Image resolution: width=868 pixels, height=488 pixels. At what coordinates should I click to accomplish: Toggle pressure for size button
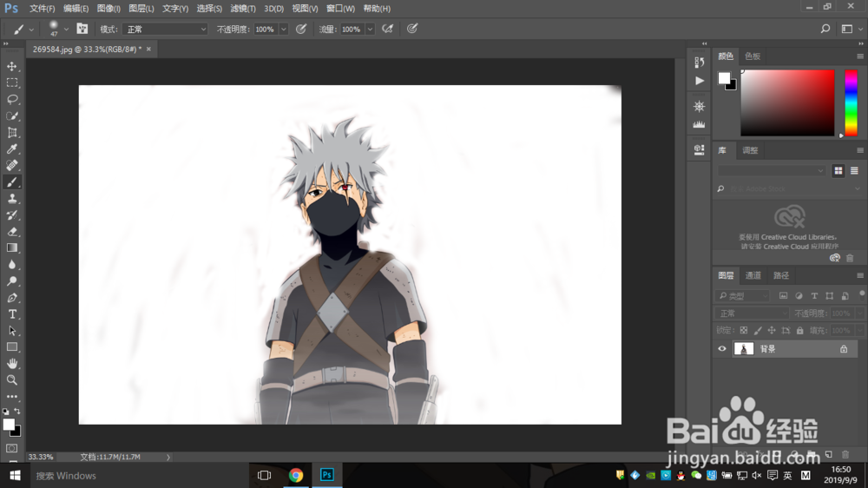[411, 29]
